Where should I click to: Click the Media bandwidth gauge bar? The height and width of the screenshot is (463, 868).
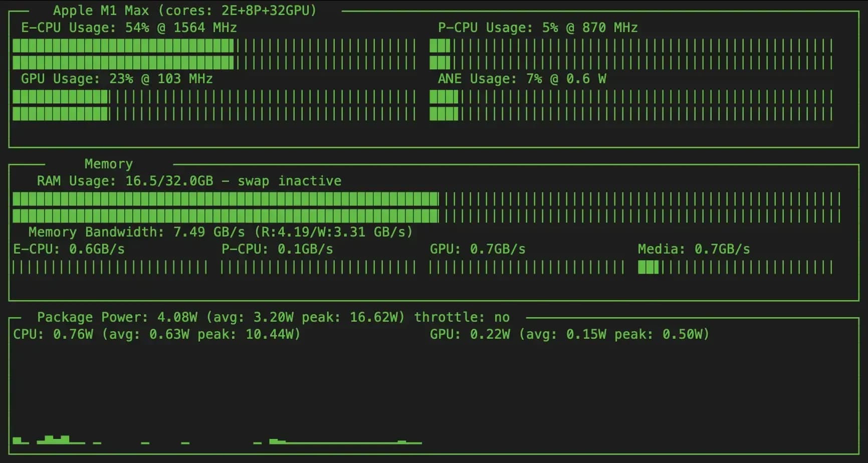click(x=736, y=267)
